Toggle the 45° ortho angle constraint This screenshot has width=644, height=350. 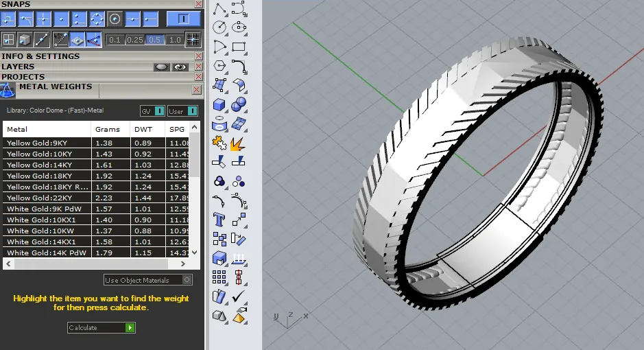click(60, 39)
